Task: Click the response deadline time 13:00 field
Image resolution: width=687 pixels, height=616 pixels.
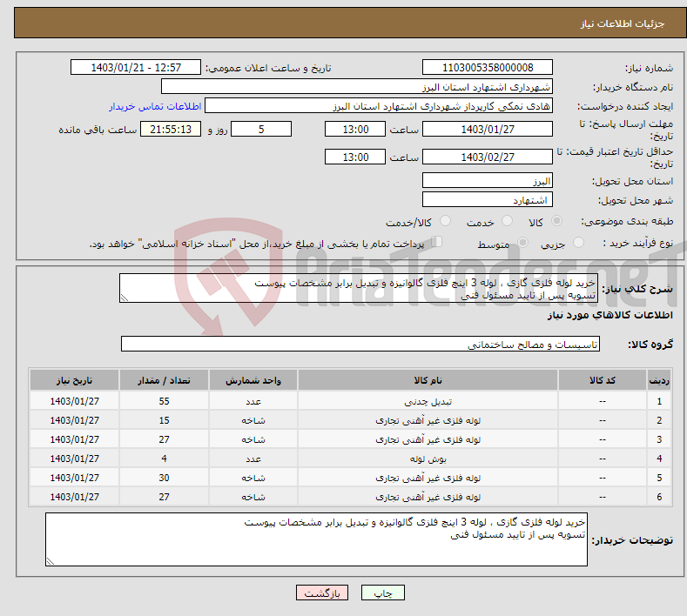Action: coord(355,129)
